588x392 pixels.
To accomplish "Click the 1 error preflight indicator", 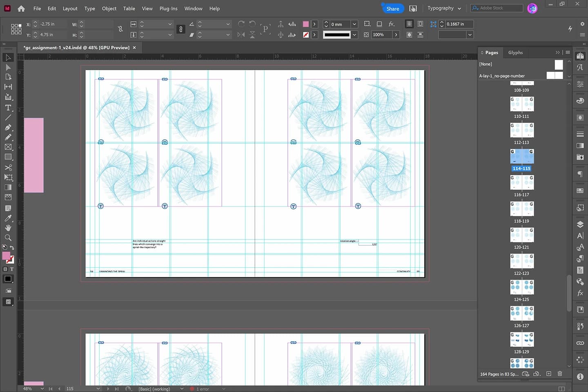I will click(200, 389).
